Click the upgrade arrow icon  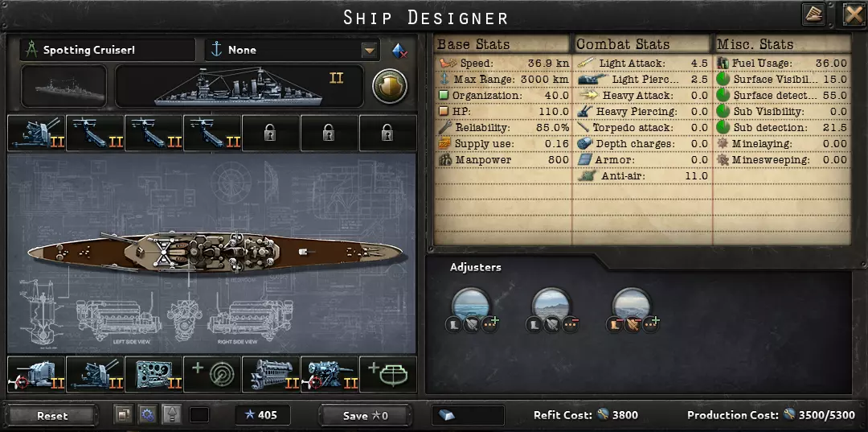172,414
